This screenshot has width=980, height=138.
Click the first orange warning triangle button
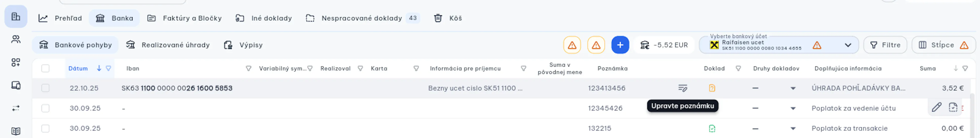[x=572, y=45]
